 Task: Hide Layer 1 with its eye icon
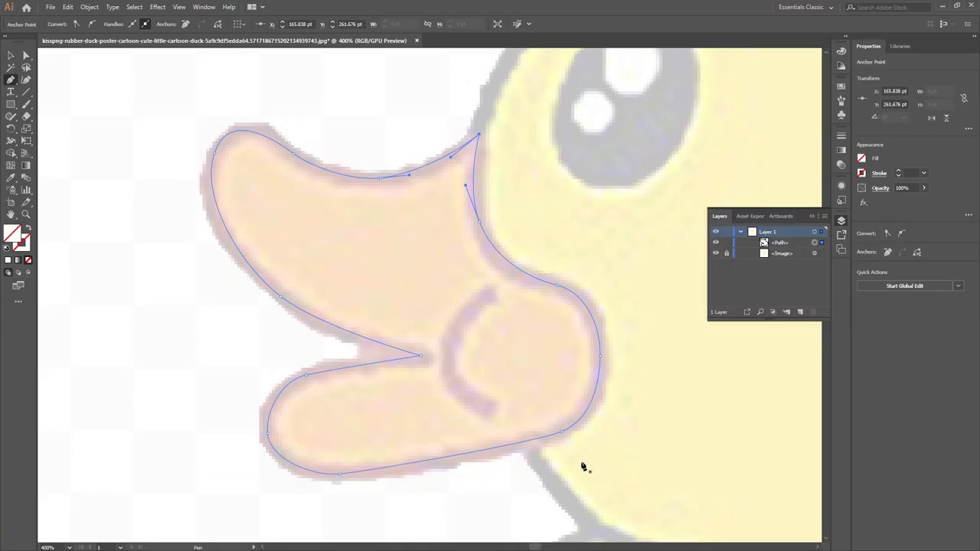click(x=716, y=231)
